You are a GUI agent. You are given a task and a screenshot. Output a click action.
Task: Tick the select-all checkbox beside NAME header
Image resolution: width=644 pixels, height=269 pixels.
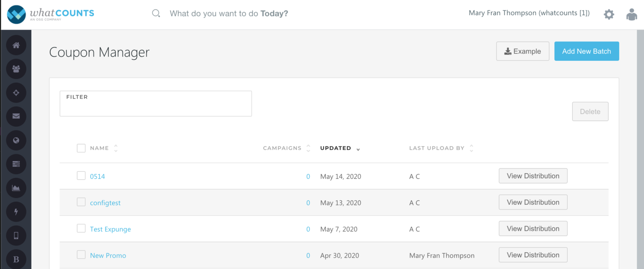(81, 148)
